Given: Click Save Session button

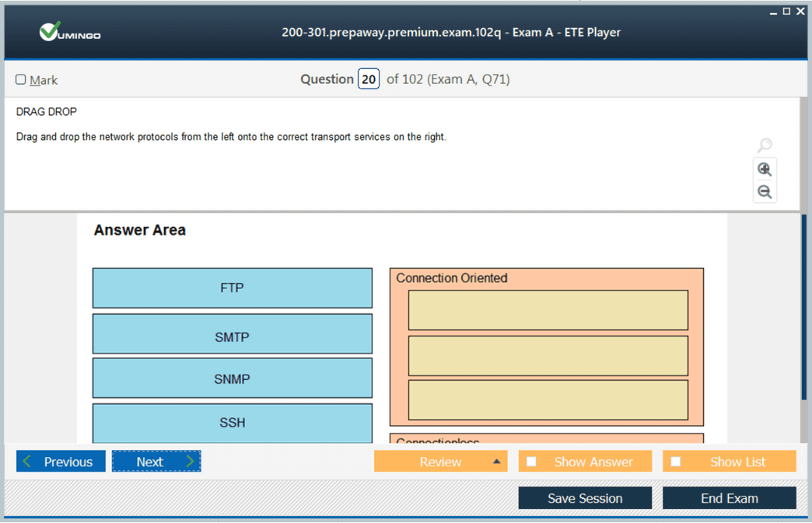Looking at the screenshot, I should coord(585,498).
